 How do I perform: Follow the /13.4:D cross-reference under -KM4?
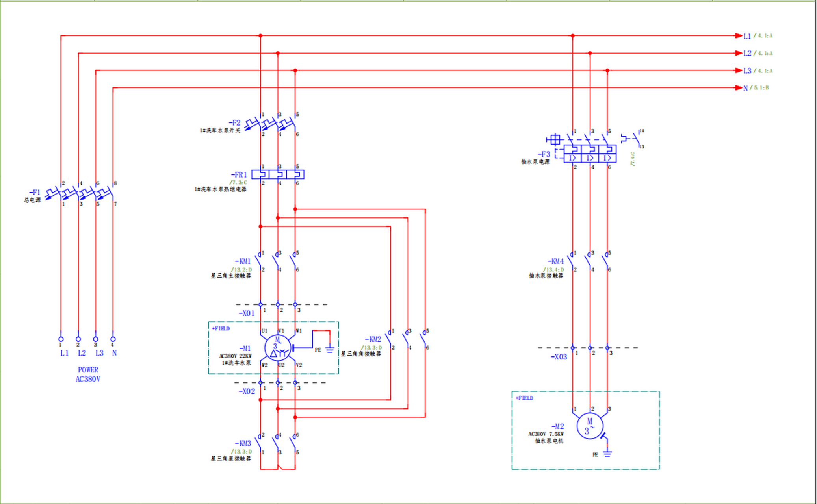pyautogui.click(x=553, y=270)
